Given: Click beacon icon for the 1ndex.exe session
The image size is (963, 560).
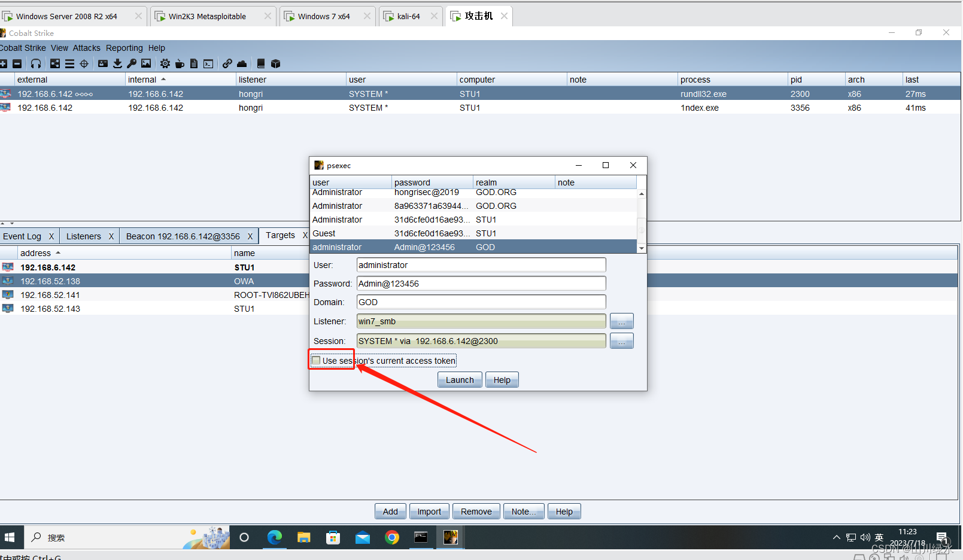Looking at the screenshot, I should [6, 108].
